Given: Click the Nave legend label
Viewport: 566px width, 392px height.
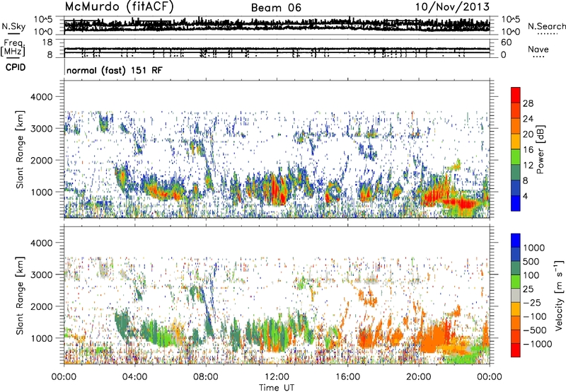Looking at the screenshot, I should (x=538, y=50).
